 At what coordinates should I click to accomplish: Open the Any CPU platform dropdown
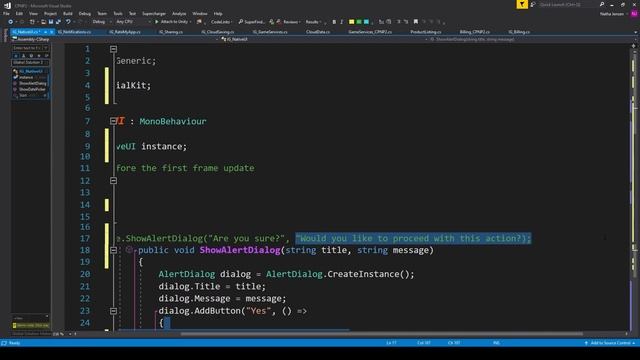pyautogui.click(x=133, y=22)
